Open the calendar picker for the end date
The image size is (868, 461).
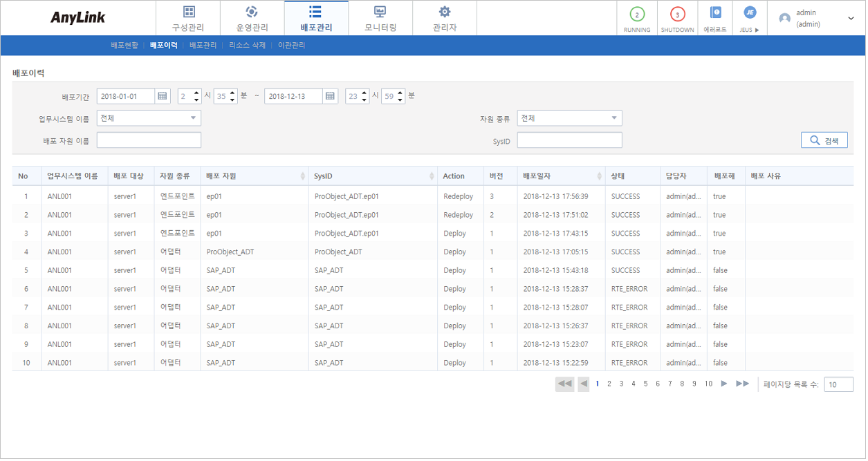point(331,96)
